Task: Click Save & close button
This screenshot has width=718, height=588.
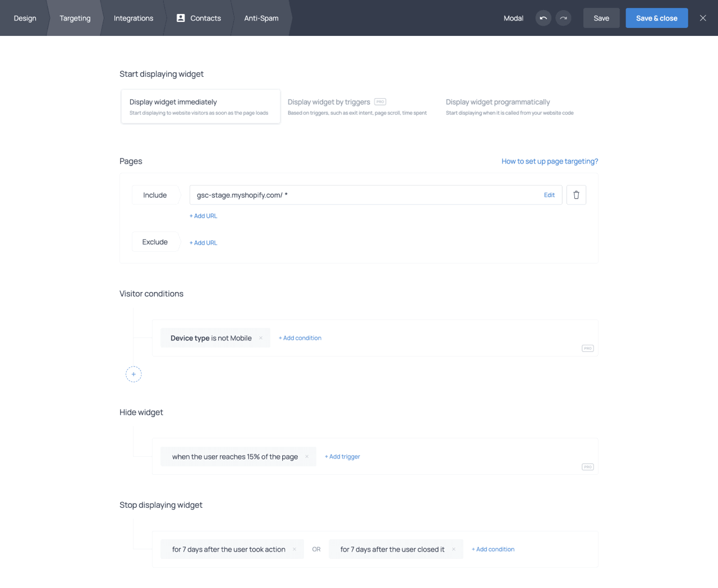Action: 657,18
